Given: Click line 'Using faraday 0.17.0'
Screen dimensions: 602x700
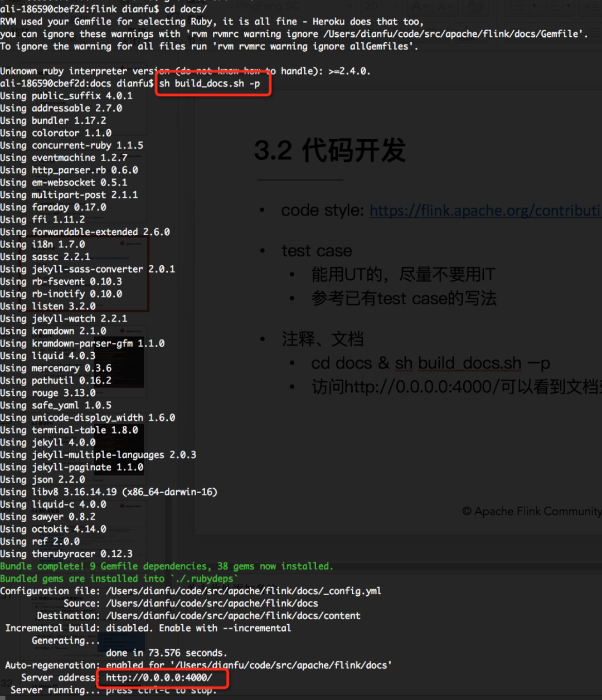Looking at the screenshot, I should [53, 207].
